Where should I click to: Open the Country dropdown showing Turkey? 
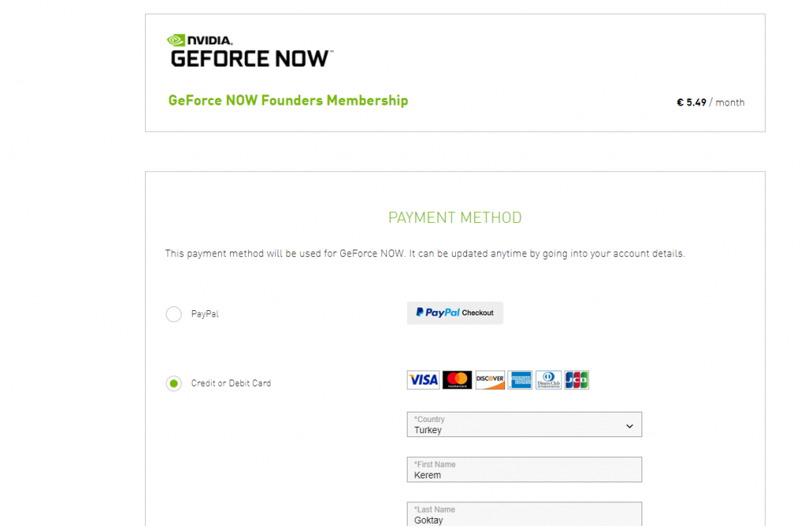click(x=523, y=424)
